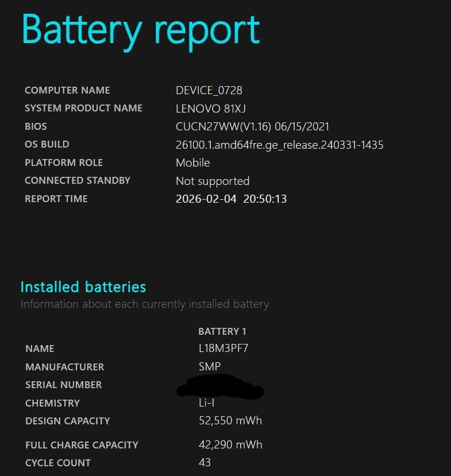The width and height of the screenshot is (451, 476).
Task: Click the battery name L18M3PF7
Action: tap(223, 349)
